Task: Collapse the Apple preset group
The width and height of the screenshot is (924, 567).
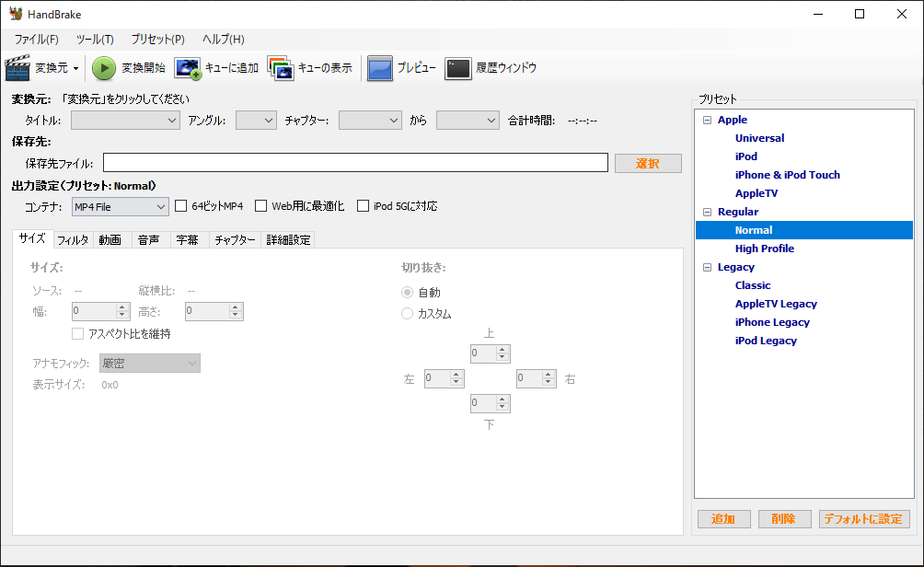Action: pos(707,120)
